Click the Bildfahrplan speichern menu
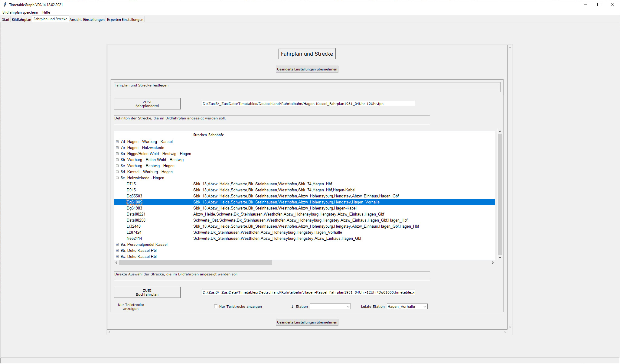The width and height of the screenshot is (620, 364). coord(20,12)
